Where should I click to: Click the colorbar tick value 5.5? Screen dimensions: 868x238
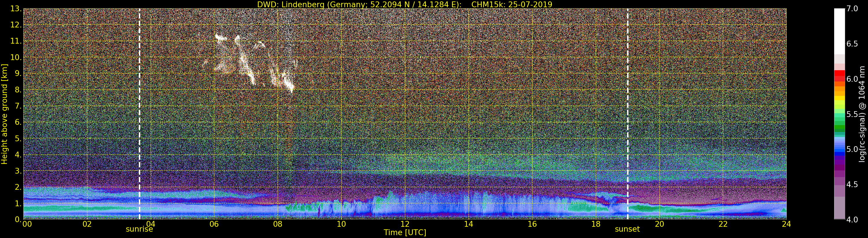coord(852,114)
